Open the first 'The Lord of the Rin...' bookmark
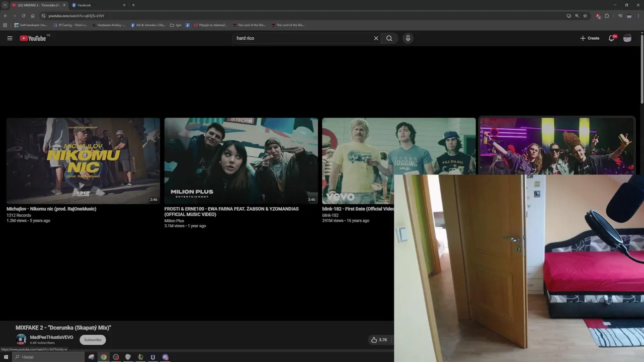The height and width of the screenshot is (362, 644). (x=249, y=25)
